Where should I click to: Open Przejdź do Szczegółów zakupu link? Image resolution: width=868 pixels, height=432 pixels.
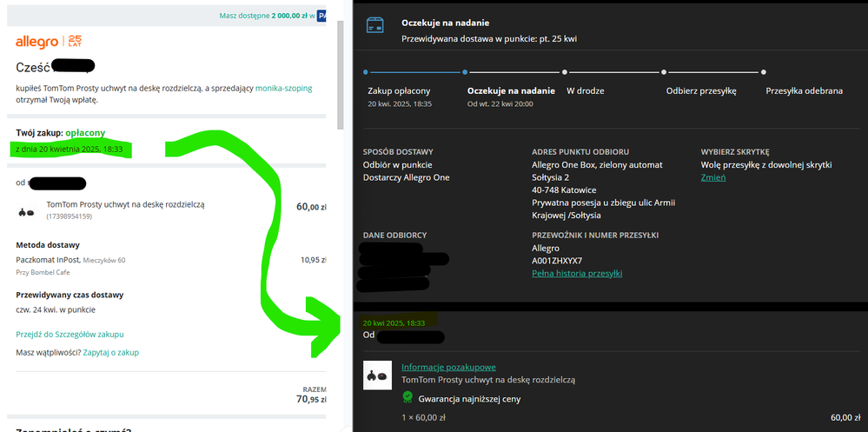pos(70,334)
